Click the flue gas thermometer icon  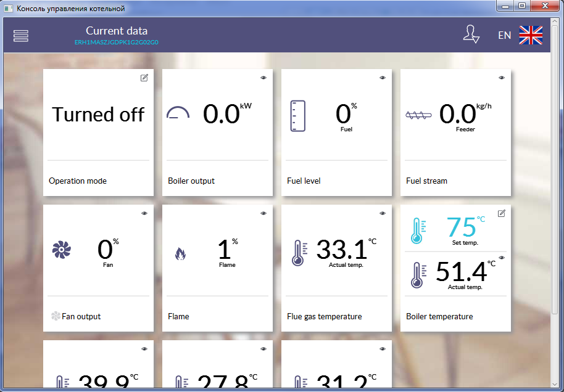pos(299,254)
